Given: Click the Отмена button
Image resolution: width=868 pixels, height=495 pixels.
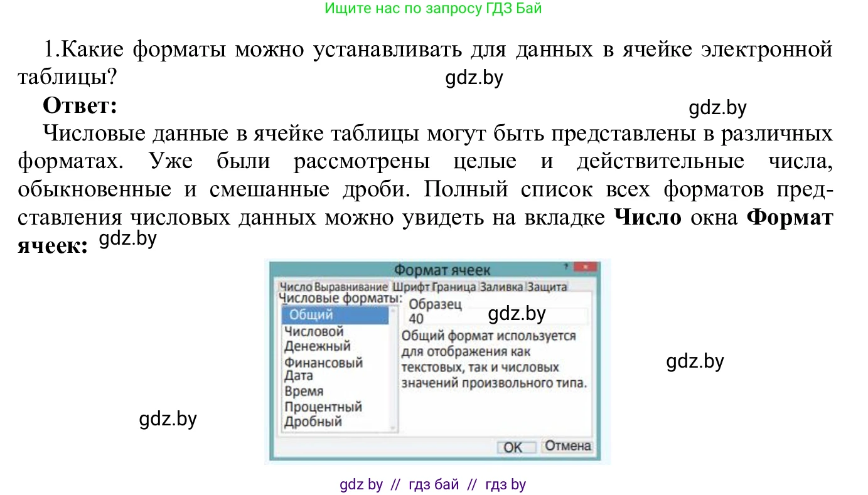Looking at the screenshot, I should [567, 447].
